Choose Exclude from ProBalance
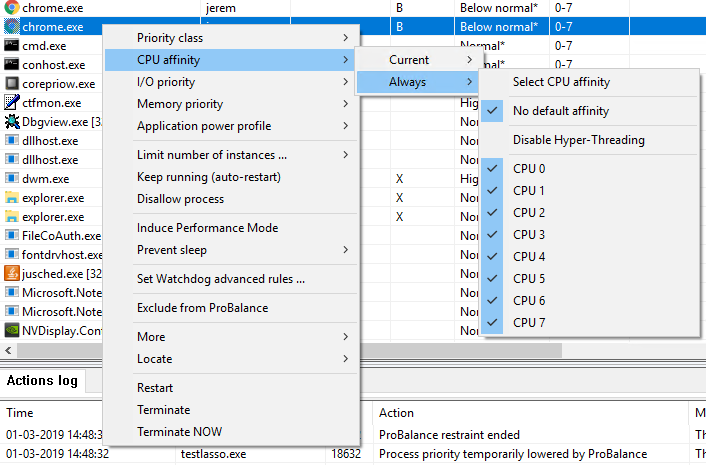 231,308
